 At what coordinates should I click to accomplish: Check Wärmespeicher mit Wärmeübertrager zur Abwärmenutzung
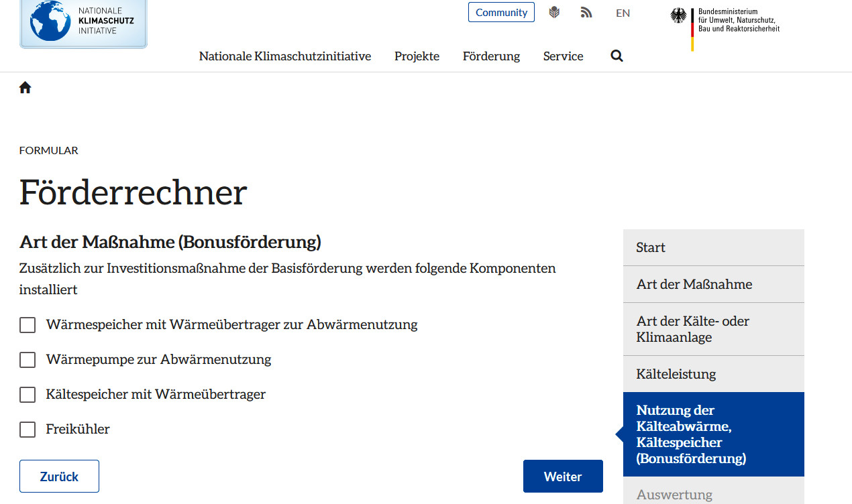coord(28,325)
